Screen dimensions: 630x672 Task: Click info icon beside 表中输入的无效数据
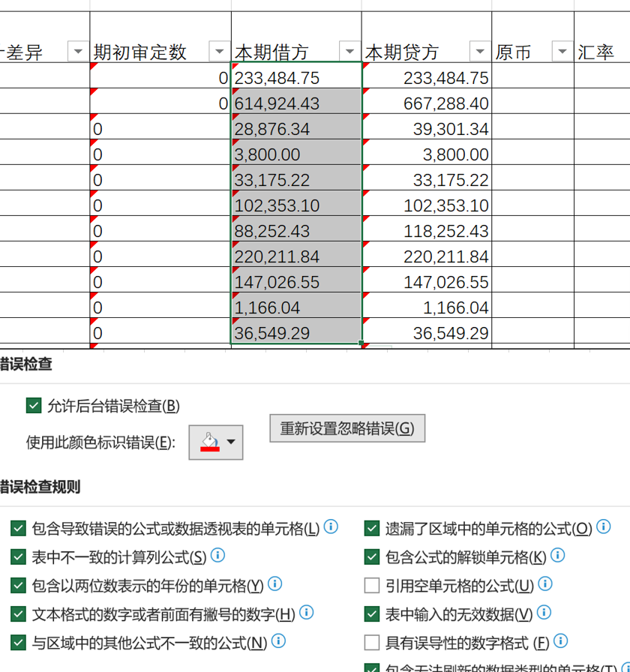pos(544,613)
